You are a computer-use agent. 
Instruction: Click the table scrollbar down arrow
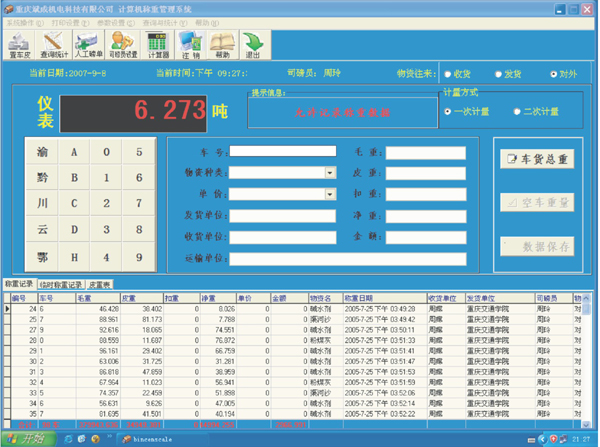(586, 424)
